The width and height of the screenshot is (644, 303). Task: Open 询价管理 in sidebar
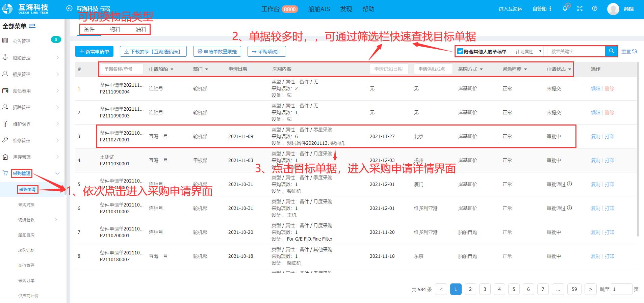pos(26,265)
